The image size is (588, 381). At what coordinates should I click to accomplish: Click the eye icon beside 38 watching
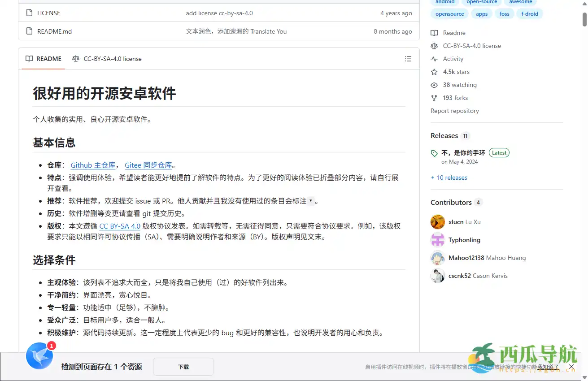pos(434,85)
